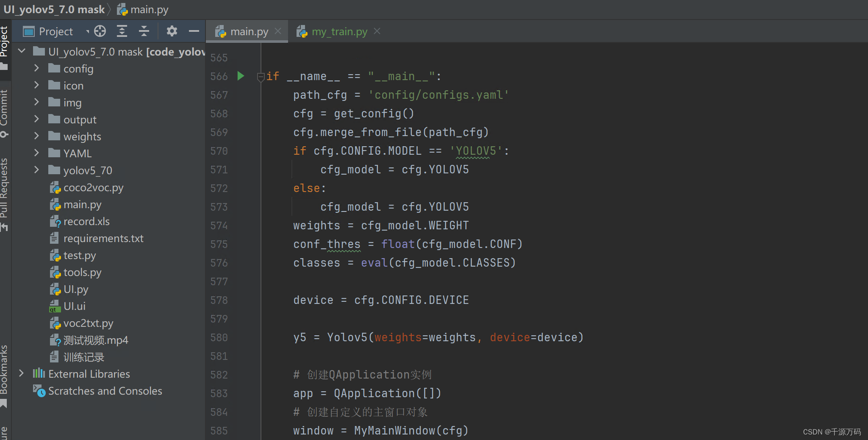
Task: Open the Project panel settings gear
Action: 172,31
